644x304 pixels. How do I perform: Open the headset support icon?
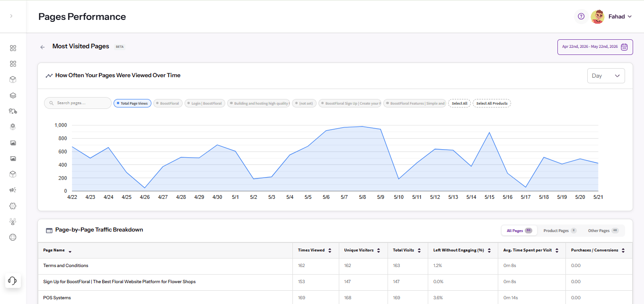click(x=13, y=280)
